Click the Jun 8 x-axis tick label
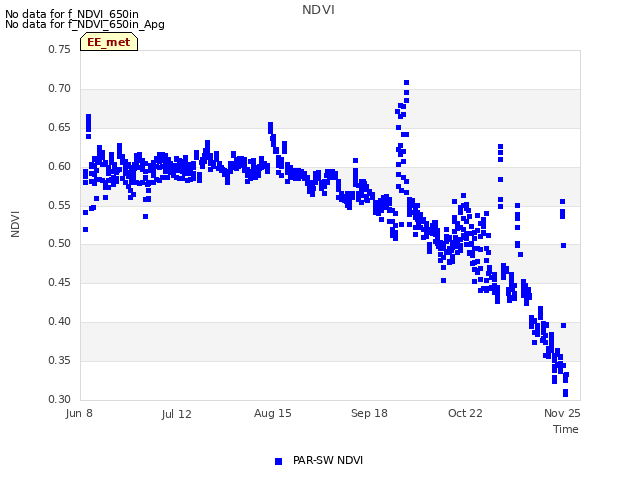 [x=79, y=413]
